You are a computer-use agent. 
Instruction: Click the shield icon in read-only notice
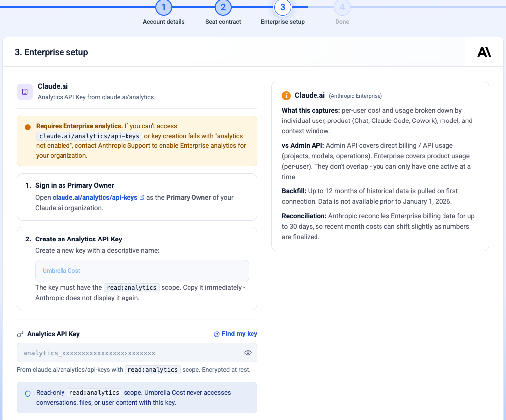tap(28, 394)
